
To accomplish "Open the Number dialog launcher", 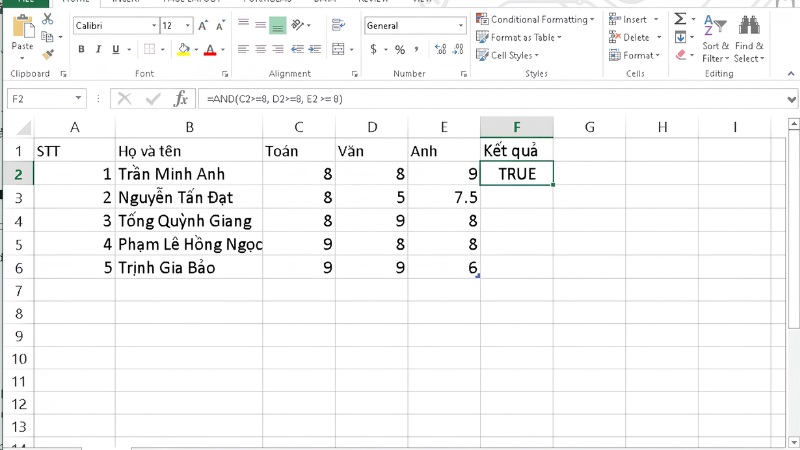I will tap(463, 74).
